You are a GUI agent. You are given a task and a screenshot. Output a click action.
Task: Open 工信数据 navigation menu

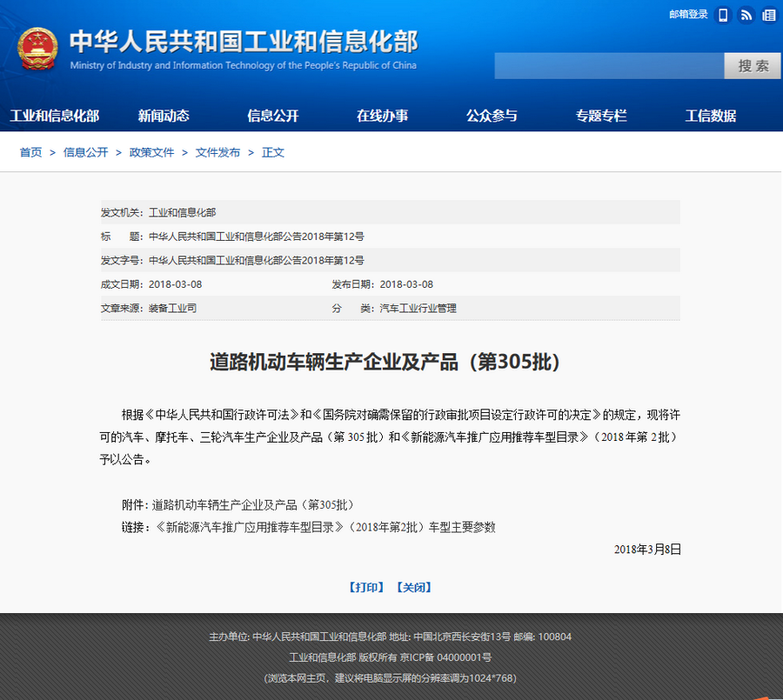point(711,116)
